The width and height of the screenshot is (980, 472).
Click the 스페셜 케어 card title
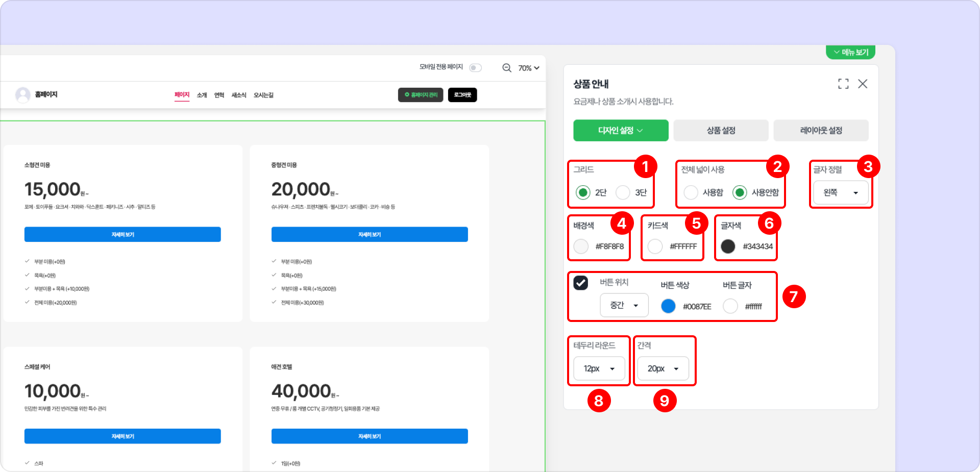coord(37,367)
